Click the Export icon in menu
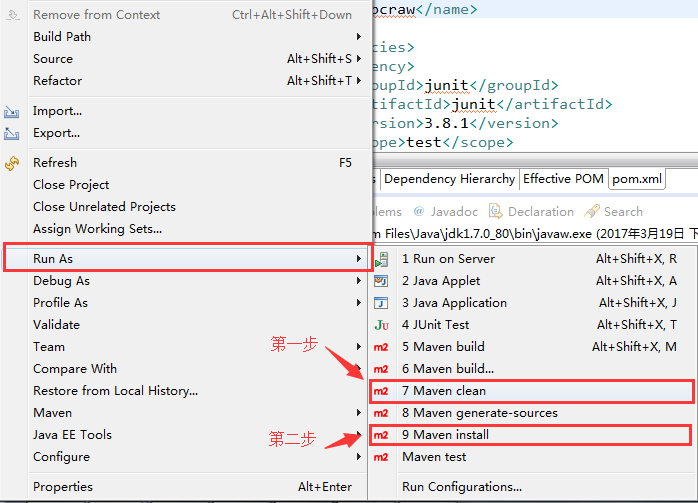 pos(12,133)
